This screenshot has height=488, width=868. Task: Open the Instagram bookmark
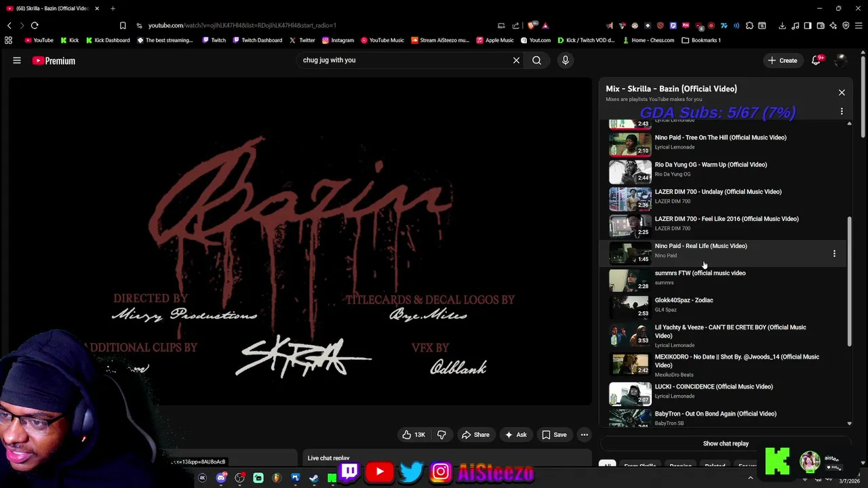coord(338,40)
